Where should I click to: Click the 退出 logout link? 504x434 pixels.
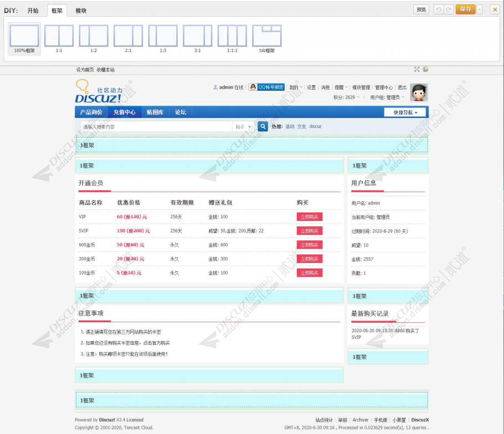coord(402,87)
